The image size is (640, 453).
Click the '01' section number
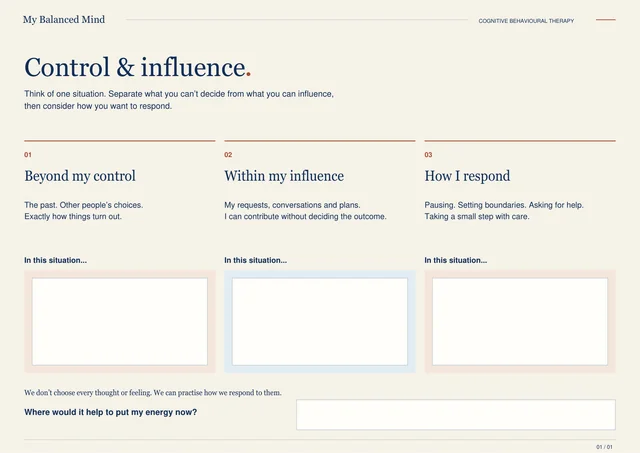coord(28,155)
